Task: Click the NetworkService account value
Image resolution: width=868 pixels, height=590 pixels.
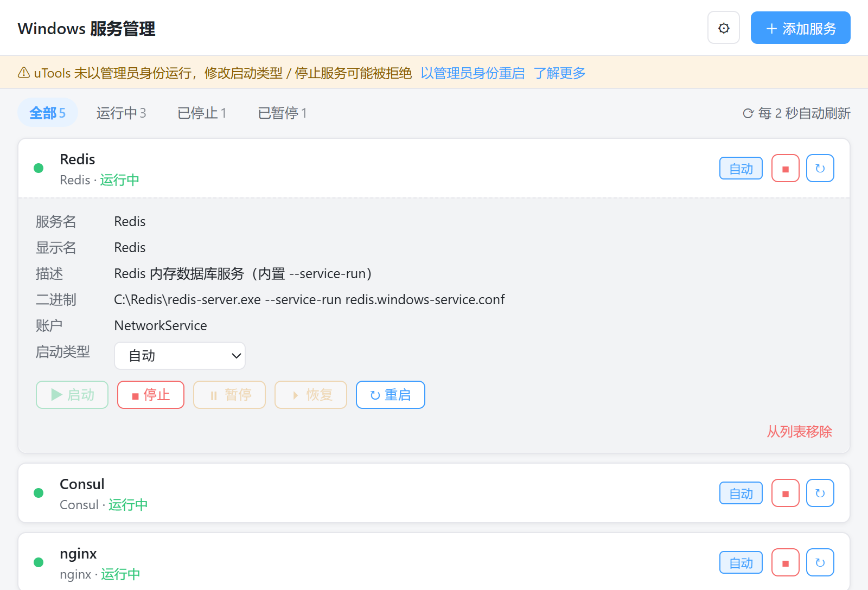Action: point(161,325)
